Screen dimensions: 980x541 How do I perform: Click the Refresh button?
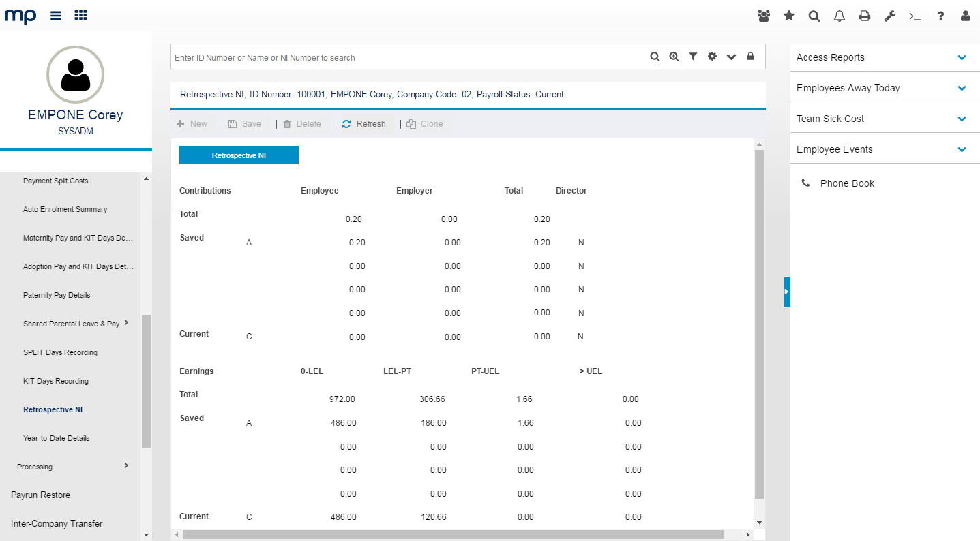[364, 124]
